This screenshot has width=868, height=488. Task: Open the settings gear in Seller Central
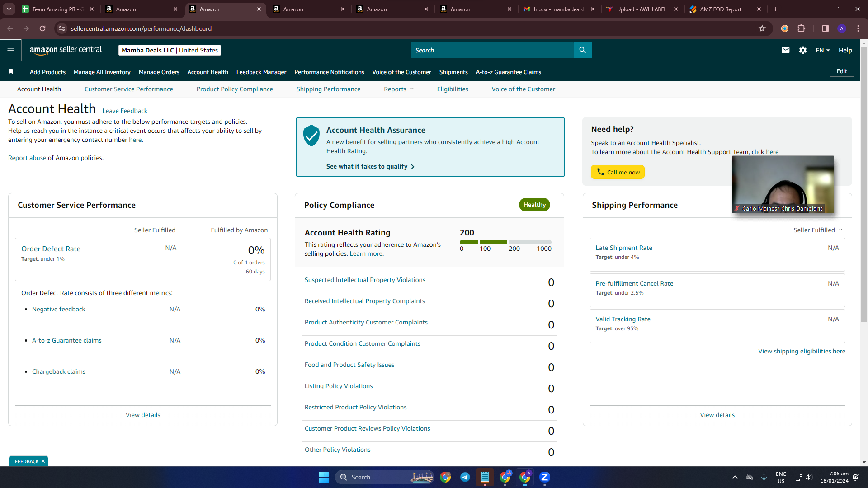(803, 50)
